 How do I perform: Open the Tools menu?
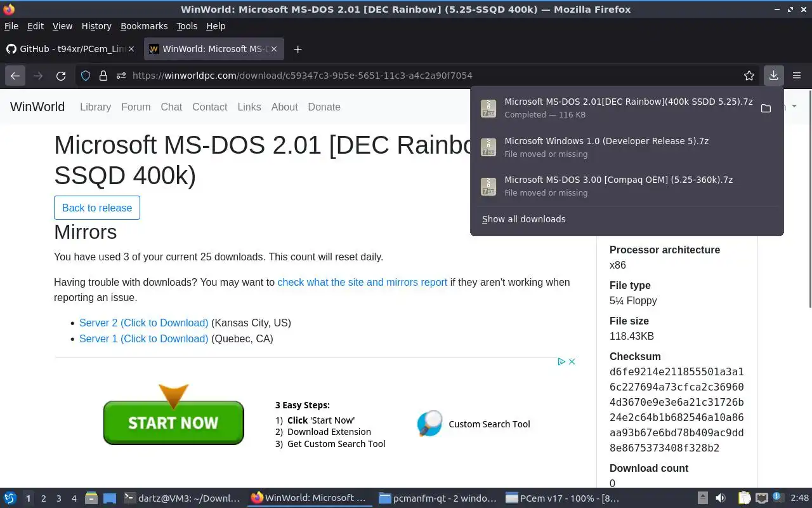coord(187,26)
